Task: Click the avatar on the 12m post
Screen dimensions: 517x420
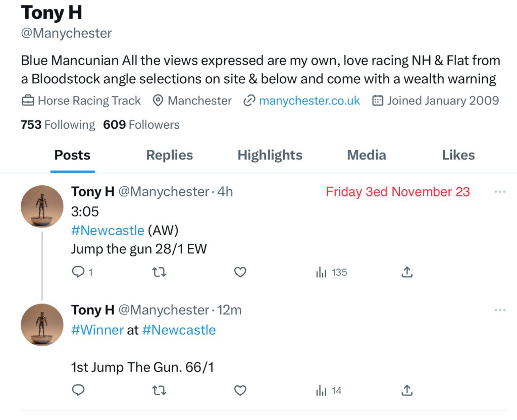Action: (x=42, y=325)
